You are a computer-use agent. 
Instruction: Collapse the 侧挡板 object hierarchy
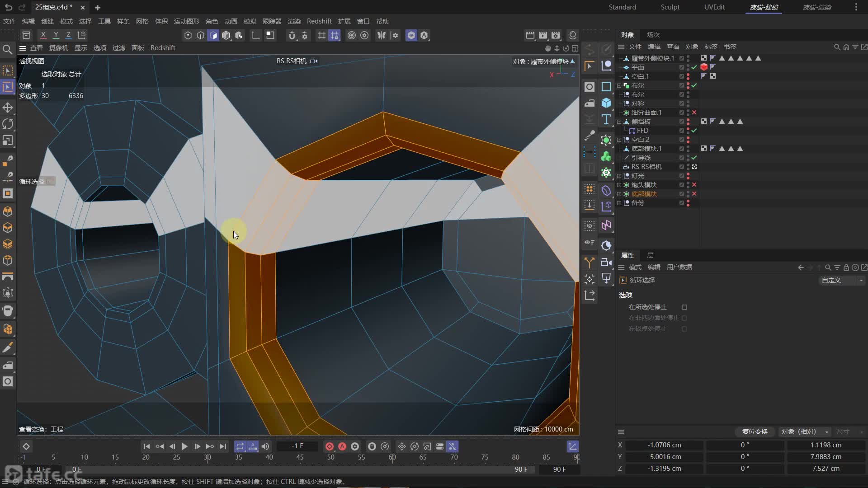(619, 122)
